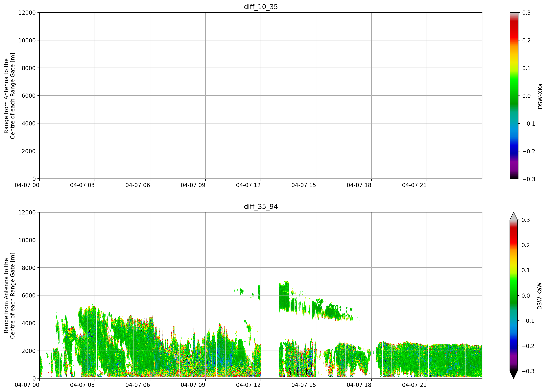
Task: Click the black lower extend arrow on DSW-KaW colorbar
Action: pyautogui.click(x=514, y=375)
